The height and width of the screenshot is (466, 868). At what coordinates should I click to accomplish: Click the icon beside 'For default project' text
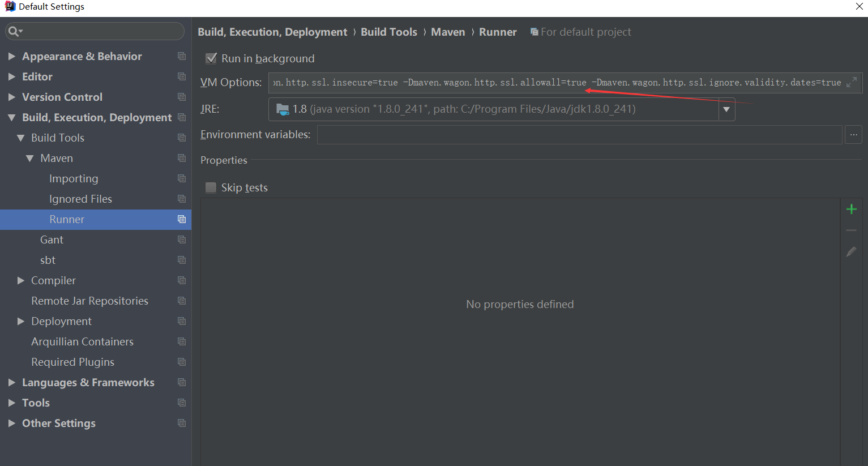[x=533, y=32]
